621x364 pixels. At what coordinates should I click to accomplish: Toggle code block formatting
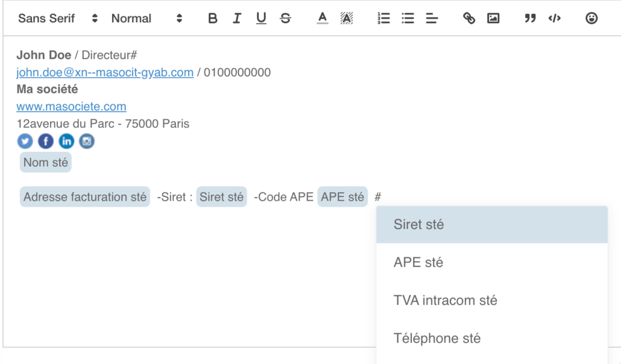(x=554, y=19)
